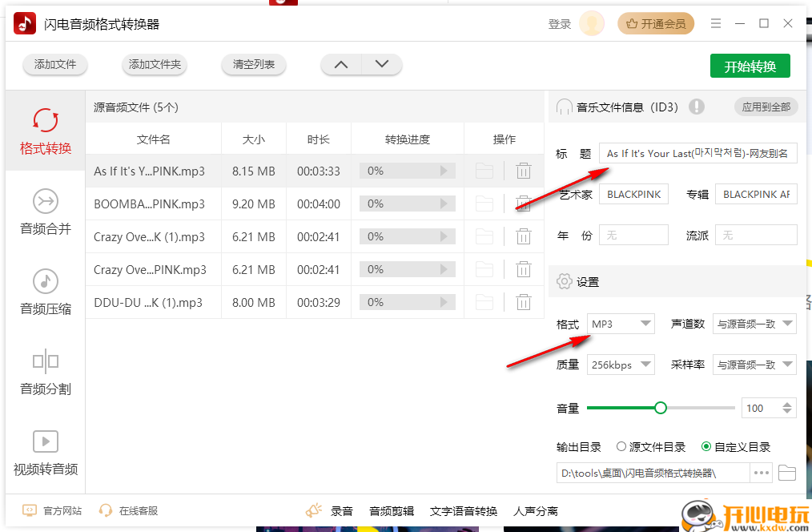The width and height of the screenshot is (812, 532).
Task: Select the 自定义目录 output option
Action: tap(706, 447)
